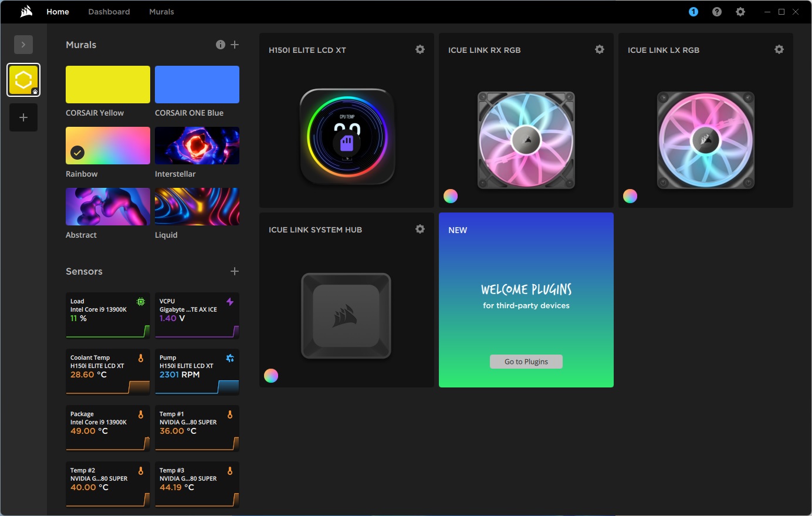Open H150i ELITE LCD XT settings gear
This screenshot has width=812, height=516.
coord(420,49)
